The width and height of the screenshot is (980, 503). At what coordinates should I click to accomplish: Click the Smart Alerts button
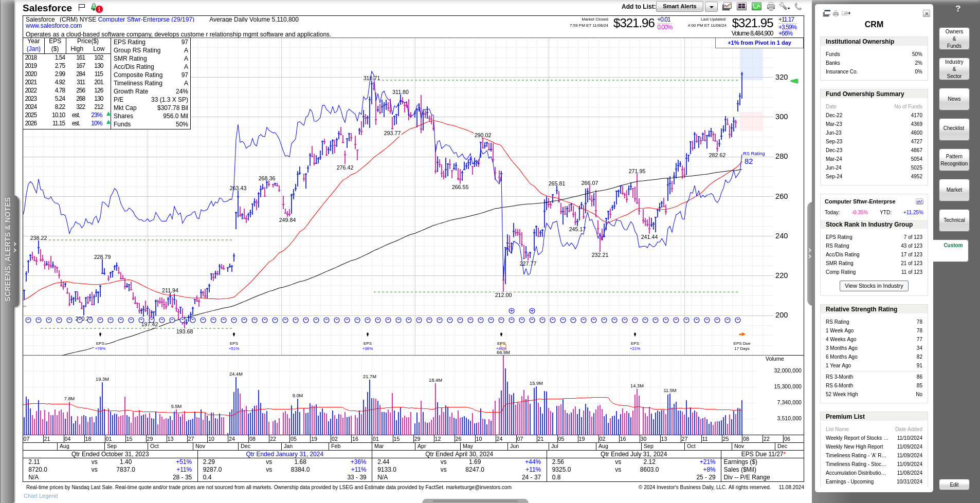click(x=679, y=7)
